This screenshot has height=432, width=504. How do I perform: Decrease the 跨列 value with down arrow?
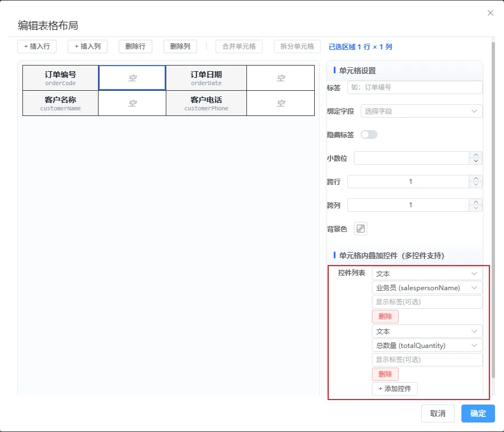(x=475, y=208)
